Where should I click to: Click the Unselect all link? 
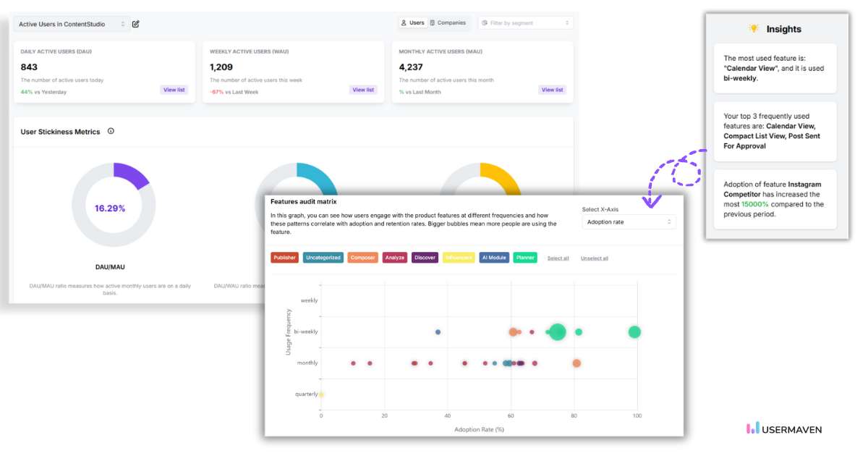[595, 258]
